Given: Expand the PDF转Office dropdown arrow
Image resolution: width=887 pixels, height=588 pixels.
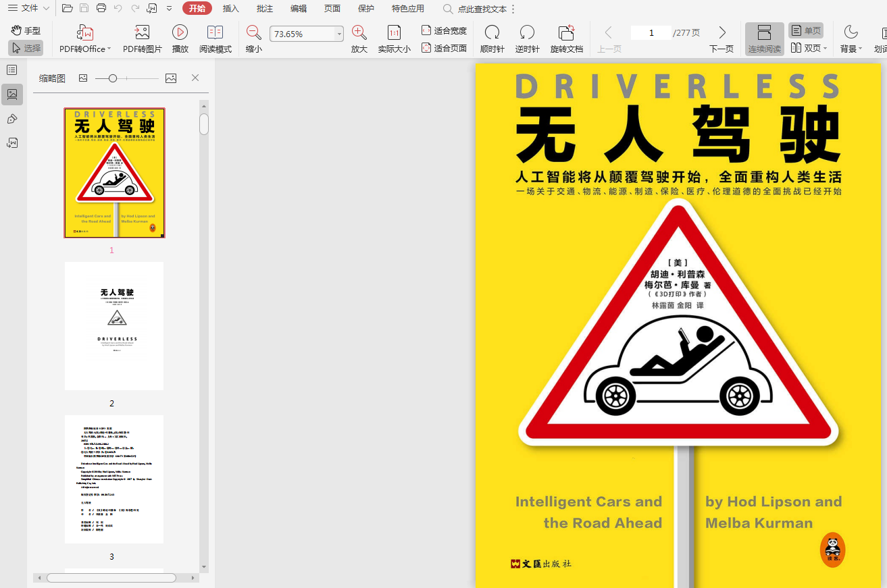Looking at the screenshot, I should tap(109, 49).
